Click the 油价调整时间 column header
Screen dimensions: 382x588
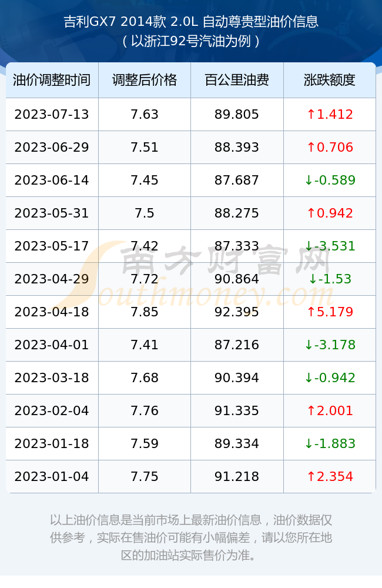52,80
